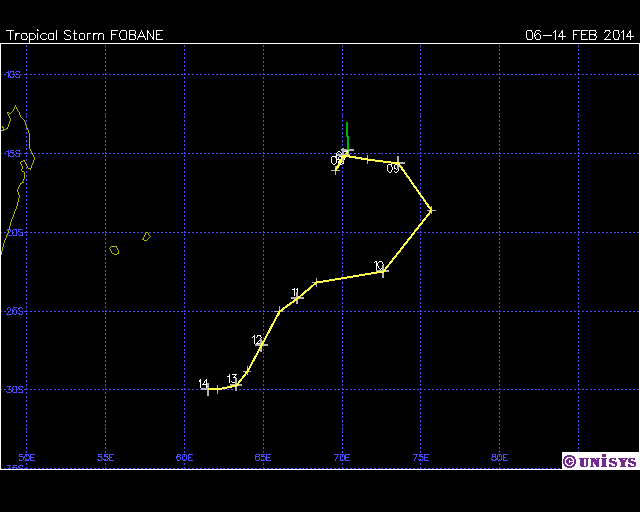
Task: Click the 15S latitude label
Action: [13, 153]
